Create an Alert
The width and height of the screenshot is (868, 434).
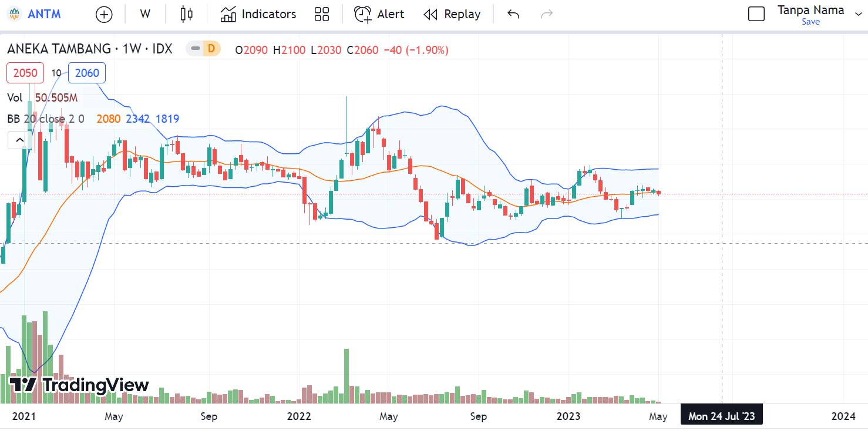[379, 14]
